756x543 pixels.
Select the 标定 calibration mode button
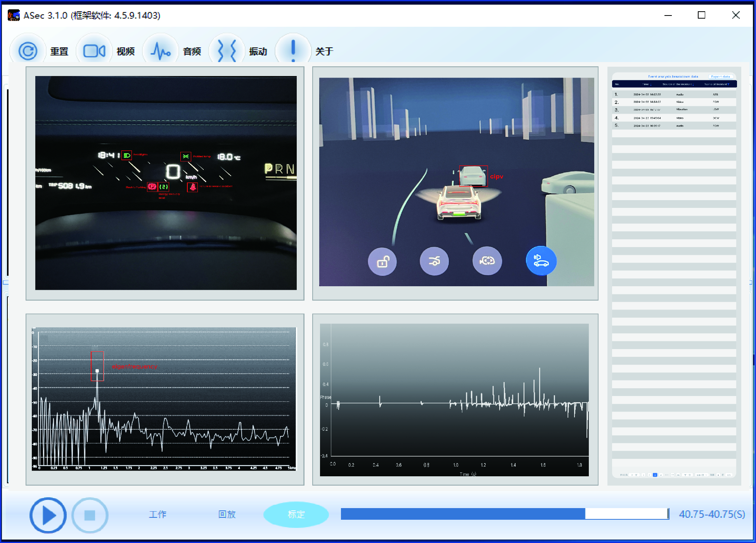coord(296,515)
